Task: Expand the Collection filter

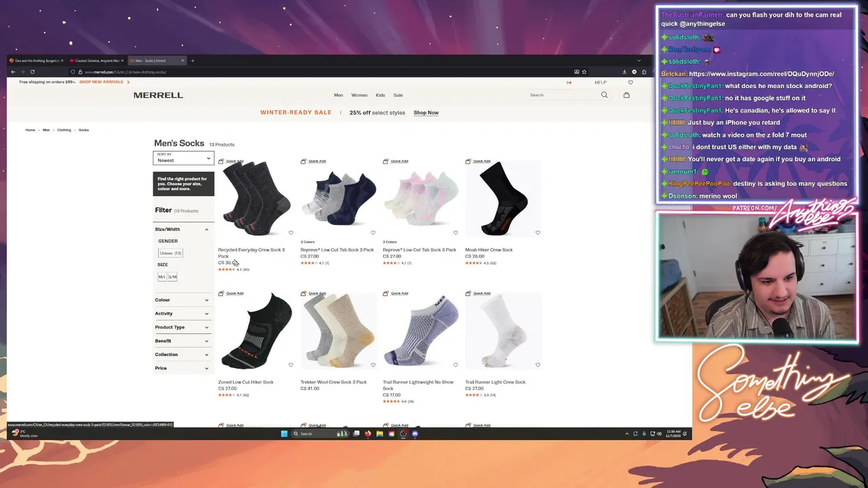Action: (x=183, y=354)
